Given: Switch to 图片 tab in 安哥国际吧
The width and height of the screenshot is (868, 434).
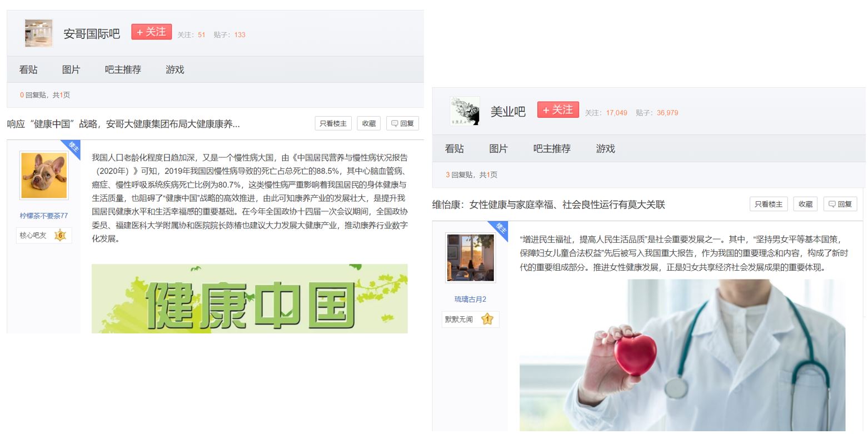Looking at the screenshot, I should (x=71, y=69).
